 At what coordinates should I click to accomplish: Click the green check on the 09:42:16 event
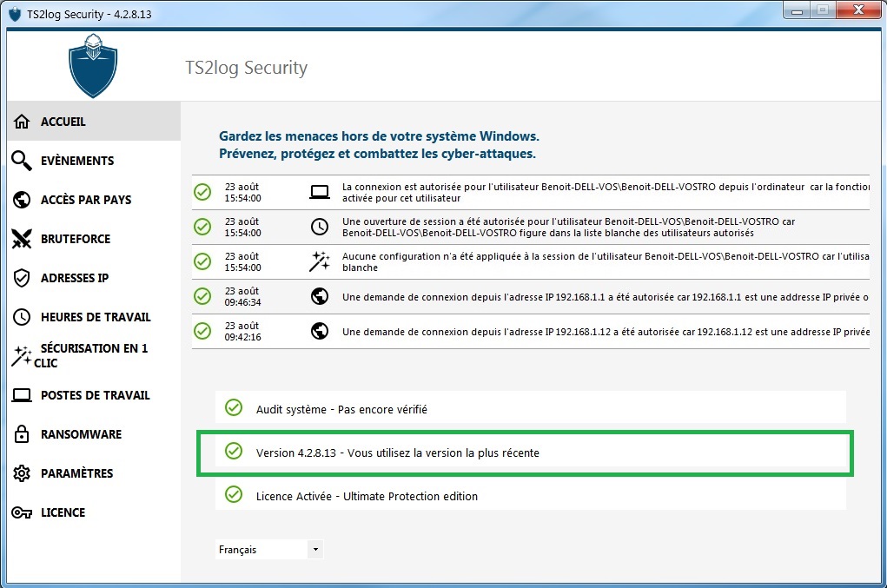(202, 331)
